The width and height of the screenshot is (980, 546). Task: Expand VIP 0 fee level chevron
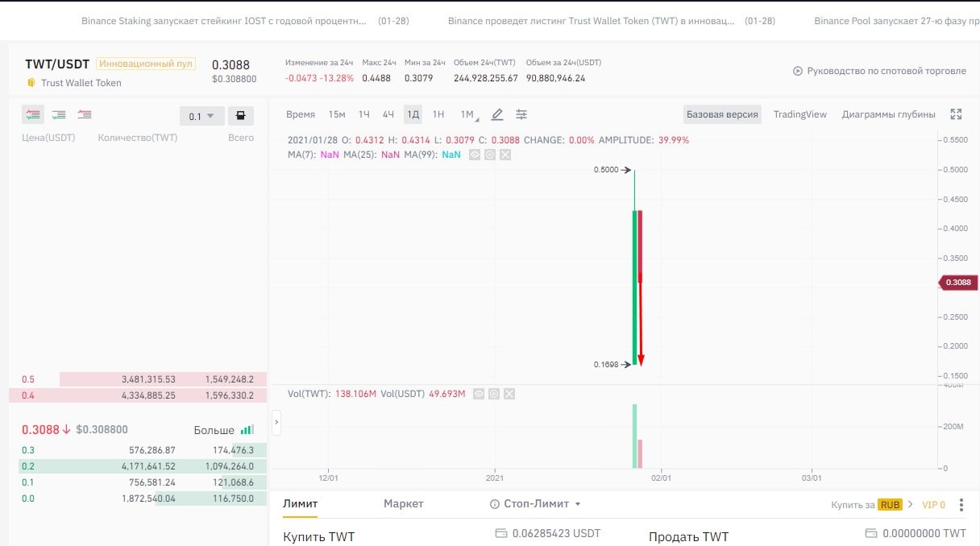911,505
